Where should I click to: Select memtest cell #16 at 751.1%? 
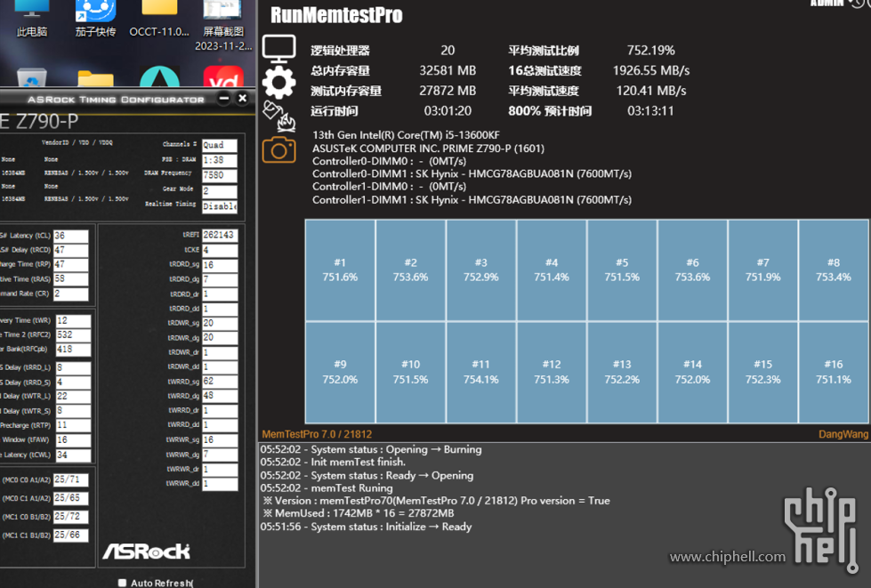click(x=834, y=372)
